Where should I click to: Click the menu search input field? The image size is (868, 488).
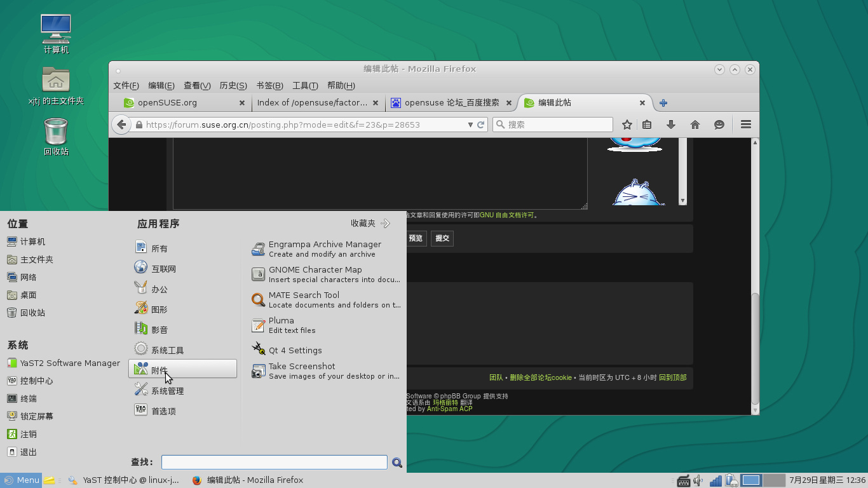coord(274,462)
